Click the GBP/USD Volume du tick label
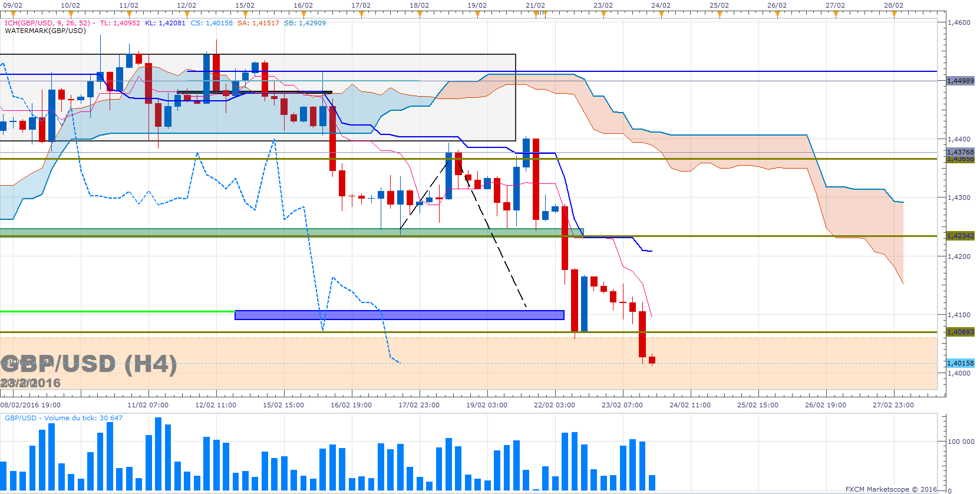Image resolution: width=980 pixels, height=494 pixels. pyautogui.click(x=64, y=418)
